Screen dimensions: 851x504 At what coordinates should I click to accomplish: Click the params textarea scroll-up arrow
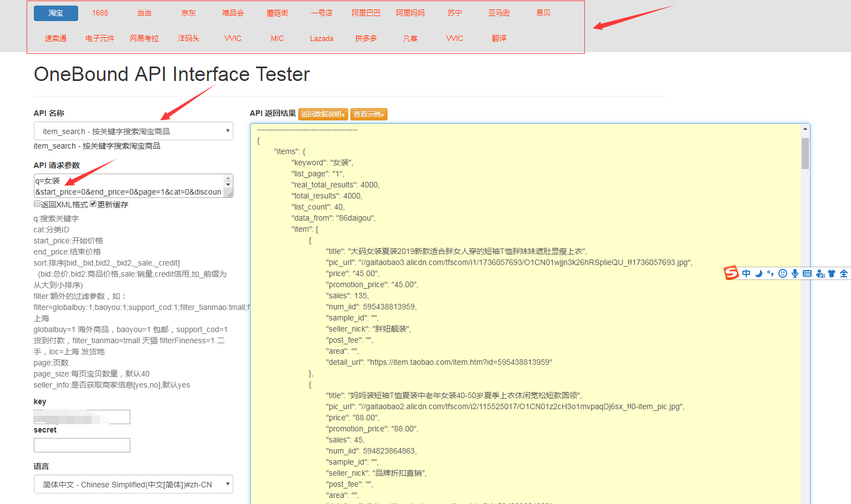click(228, 178)
